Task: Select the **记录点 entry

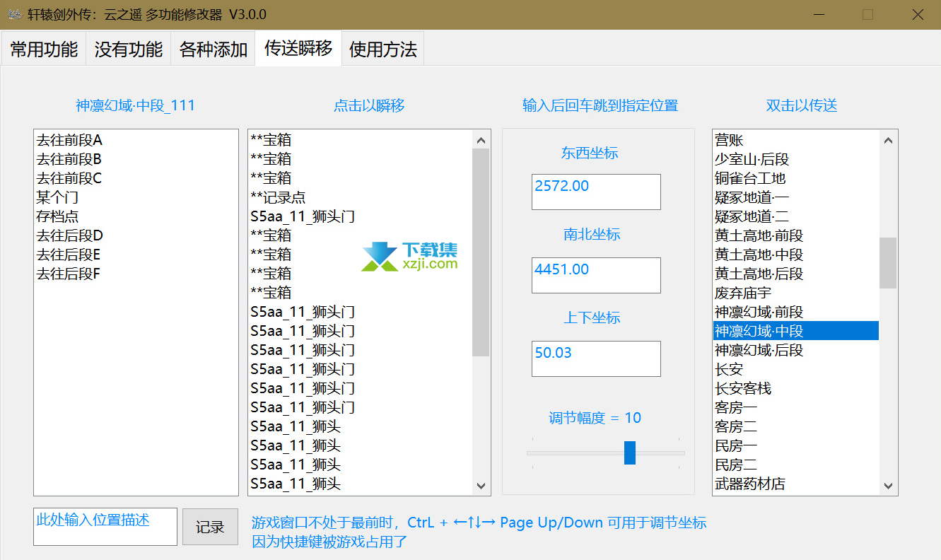Action: (361, 197)
